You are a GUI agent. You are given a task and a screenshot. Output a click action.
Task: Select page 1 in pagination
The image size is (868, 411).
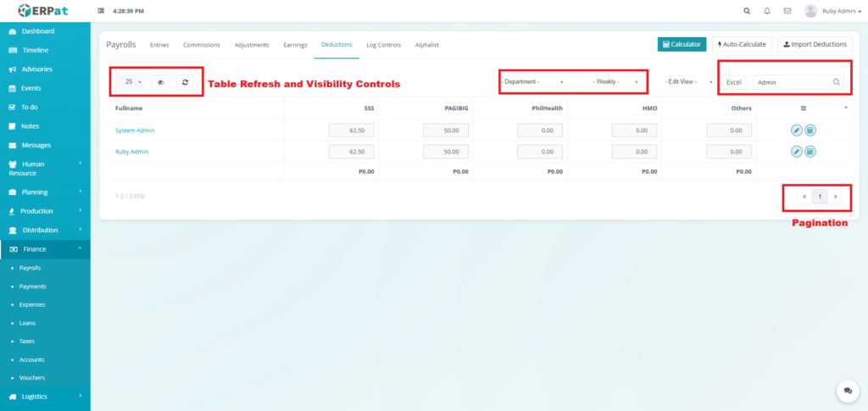coord(820,197)
